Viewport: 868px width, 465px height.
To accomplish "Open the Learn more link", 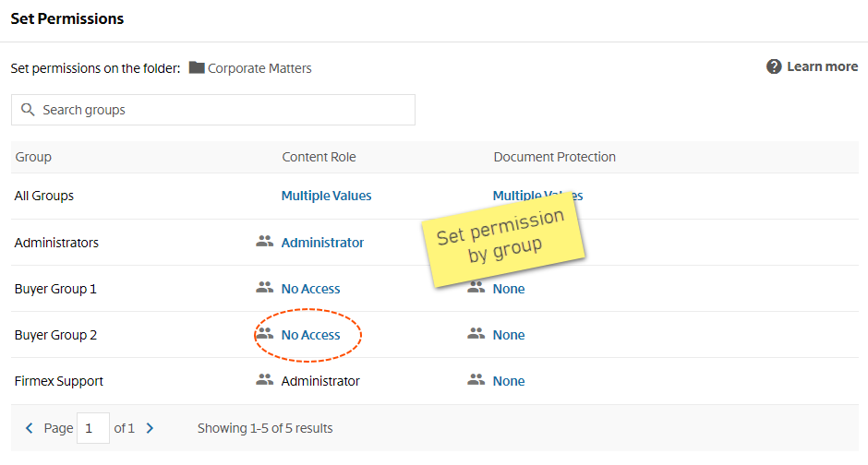I will 822,67.
